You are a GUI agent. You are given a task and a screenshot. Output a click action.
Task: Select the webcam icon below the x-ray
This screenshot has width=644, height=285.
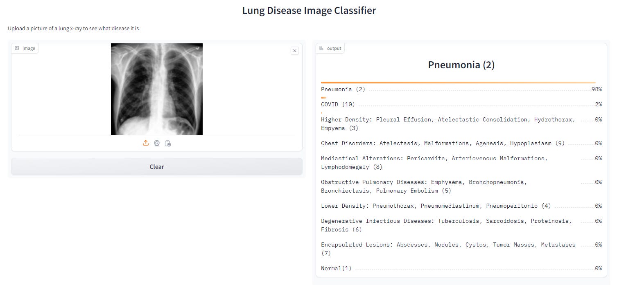coord(157,143)
